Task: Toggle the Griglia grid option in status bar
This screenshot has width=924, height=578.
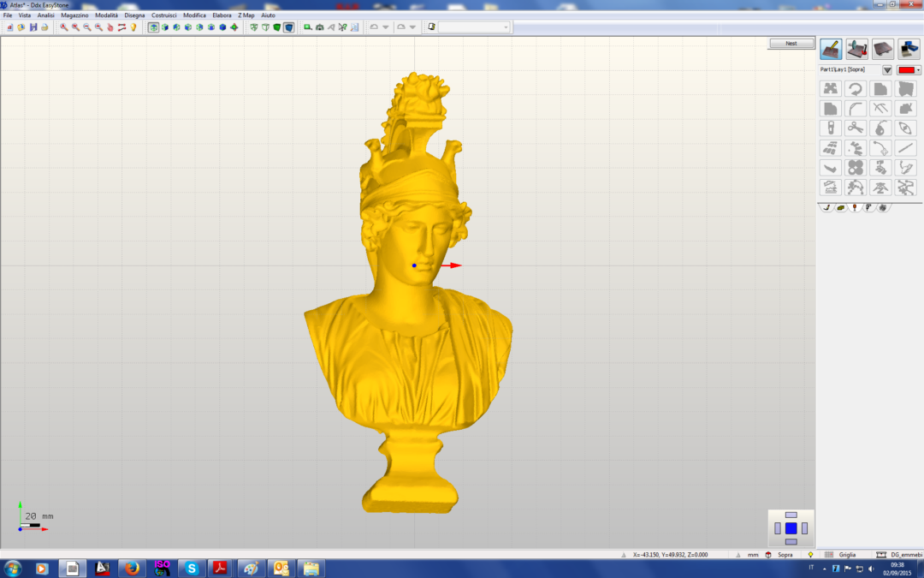Action: point(846,555)
